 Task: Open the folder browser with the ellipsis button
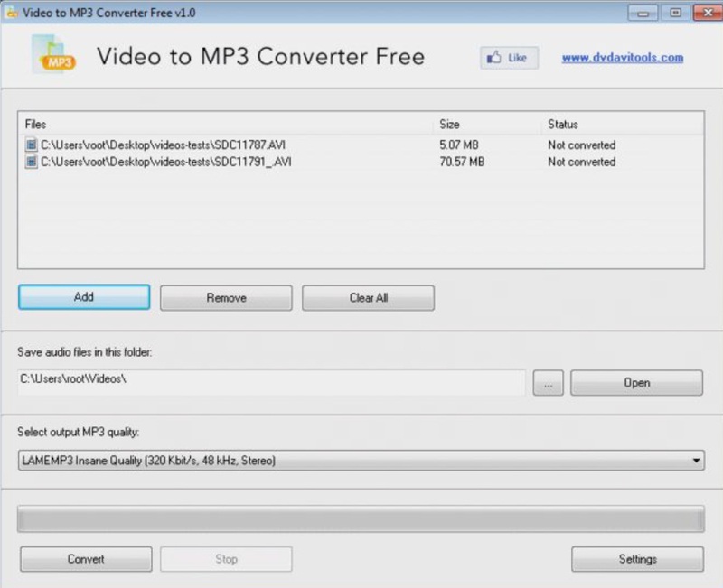point(547,382)
